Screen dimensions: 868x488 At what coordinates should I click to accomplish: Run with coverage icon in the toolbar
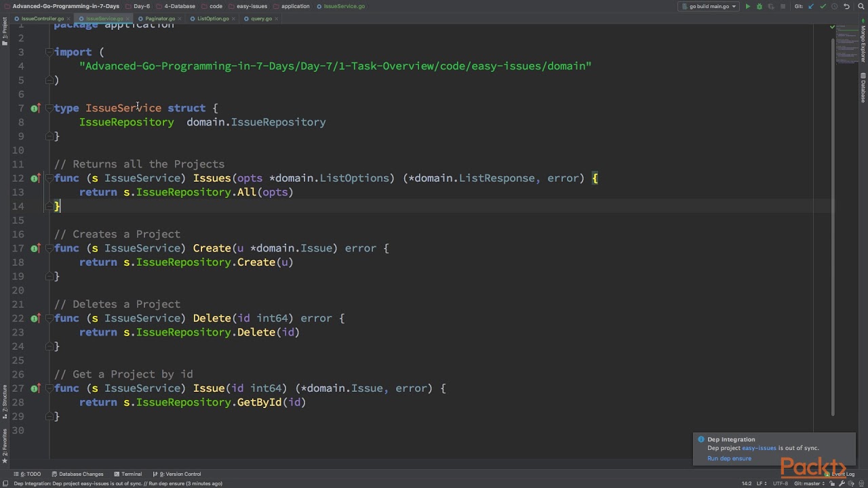[x=771, y=6]
